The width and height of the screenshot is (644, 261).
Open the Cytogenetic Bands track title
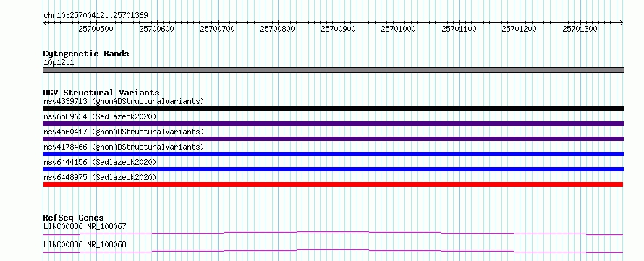click(x=86, y=54)
